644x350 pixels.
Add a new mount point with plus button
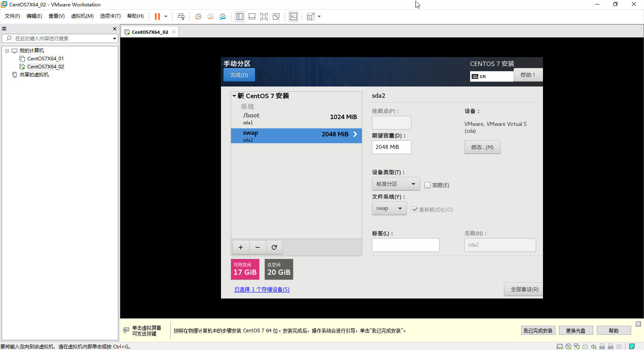point(241,247)
